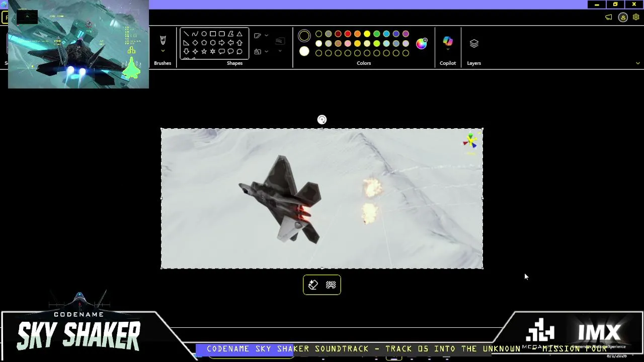The width and height of the screenshot is (644, 362).
Task: Open the Send feedback megaphone icon
Action: [609, 18]
